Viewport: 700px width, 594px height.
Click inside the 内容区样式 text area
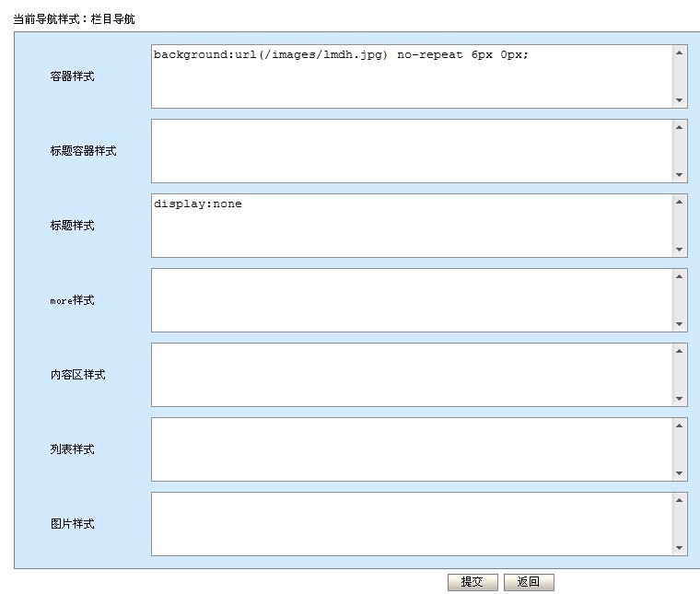(412, 375)
